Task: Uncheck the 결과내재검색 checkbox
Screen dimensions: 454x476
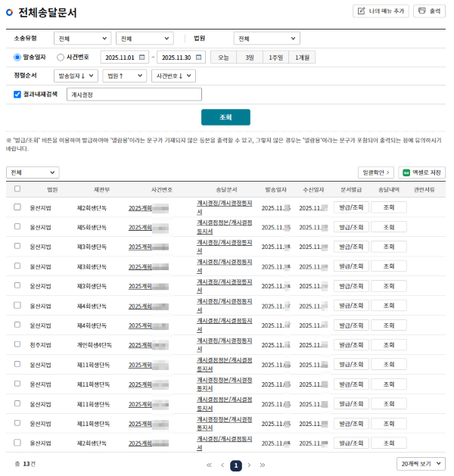Action: [17, 95]
